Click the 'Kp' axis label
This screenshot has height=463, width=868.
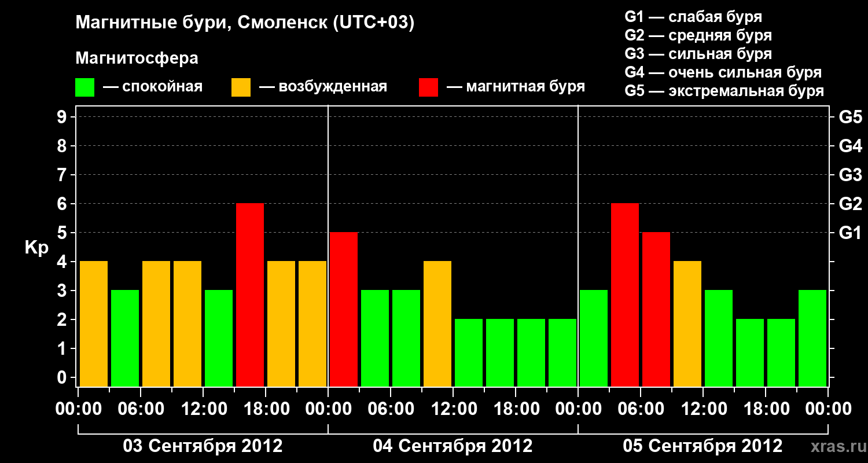36,248
